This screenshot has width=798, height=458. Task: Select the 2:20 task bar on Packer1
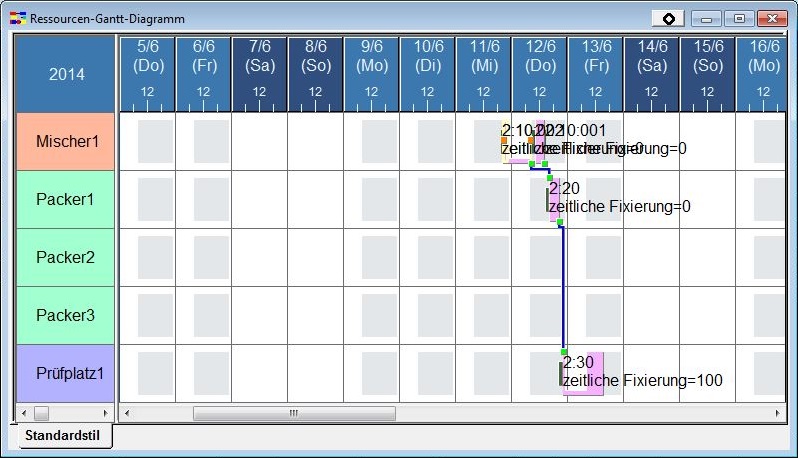click(x=555, y=199)
